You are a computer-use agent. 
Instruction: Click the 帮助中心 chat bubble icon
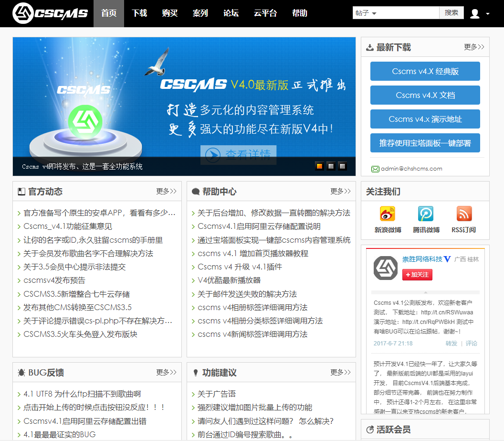coord(195,192)
